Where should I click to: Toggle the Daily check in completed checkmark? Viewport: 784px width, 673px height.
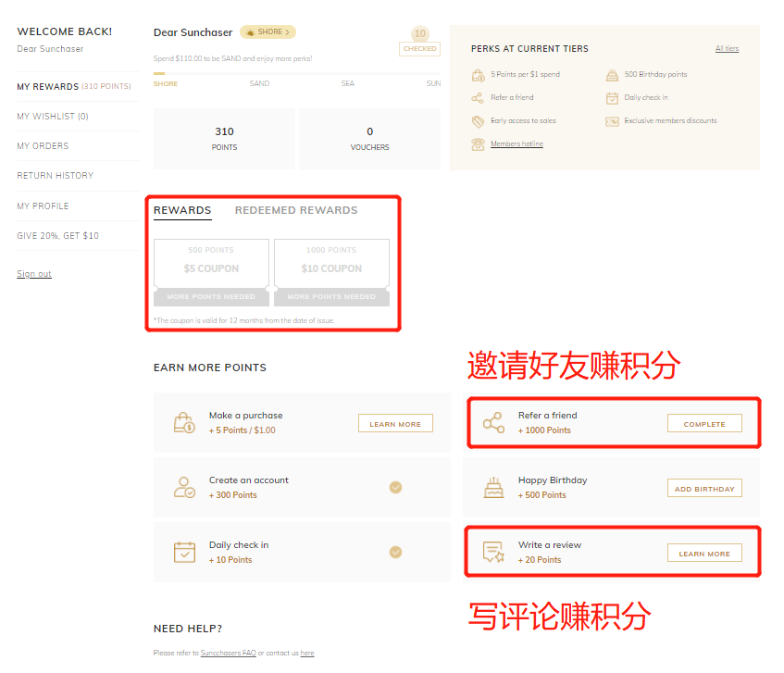[395, 550]
